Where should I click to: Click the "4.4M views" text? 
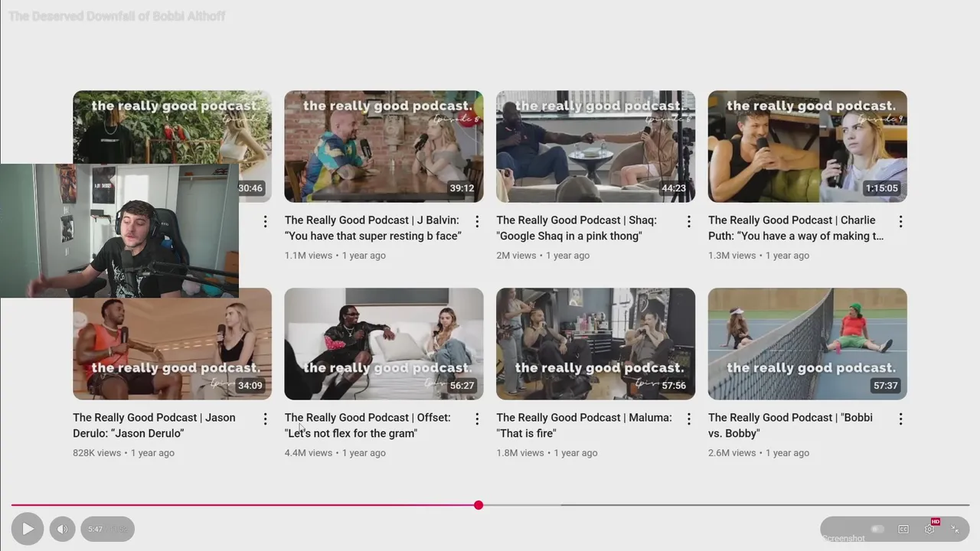pyautogui.click(x=309, y=453)
